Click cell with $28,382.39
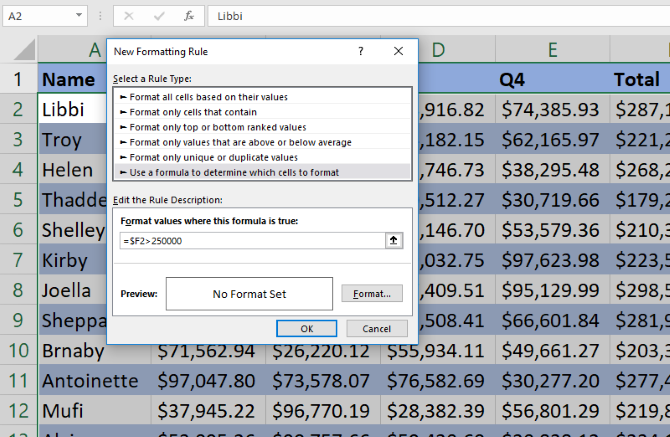 438,411
